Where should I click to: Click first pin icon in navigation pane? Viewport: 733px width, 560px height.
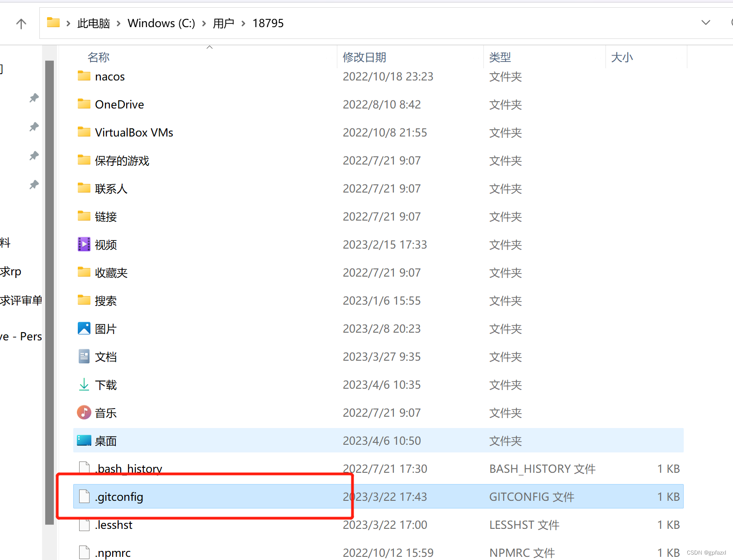click(34, 98)
